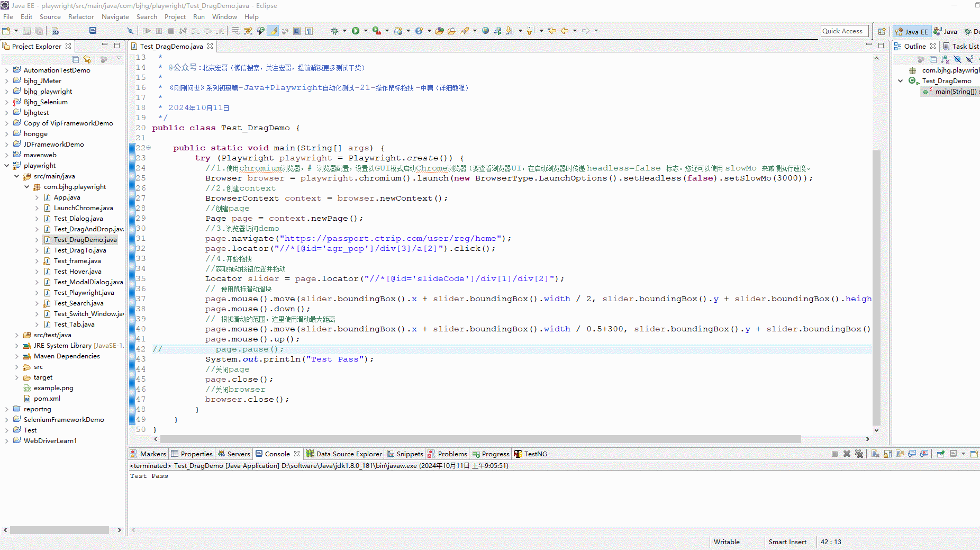
Task: Click the editor vertical scrollbar thumb
Action: [876, 287]
